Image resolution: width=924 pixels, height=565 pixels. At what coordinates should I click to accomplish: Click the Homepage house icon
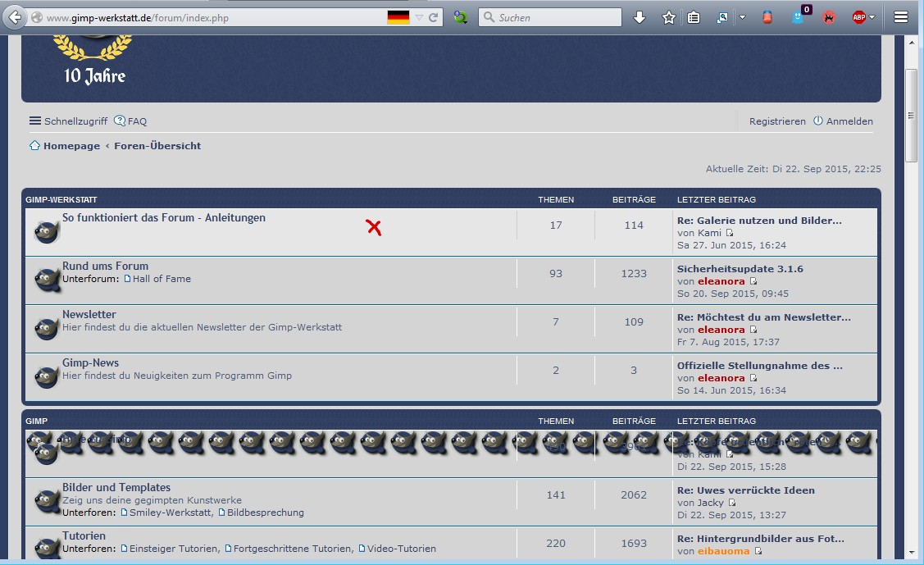tap(34, 145)
